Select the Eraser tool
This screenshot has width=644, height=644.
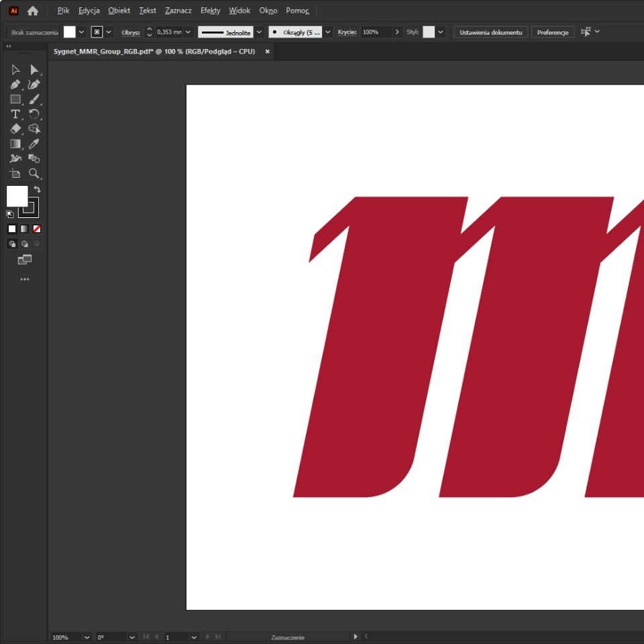pos(15,129)
